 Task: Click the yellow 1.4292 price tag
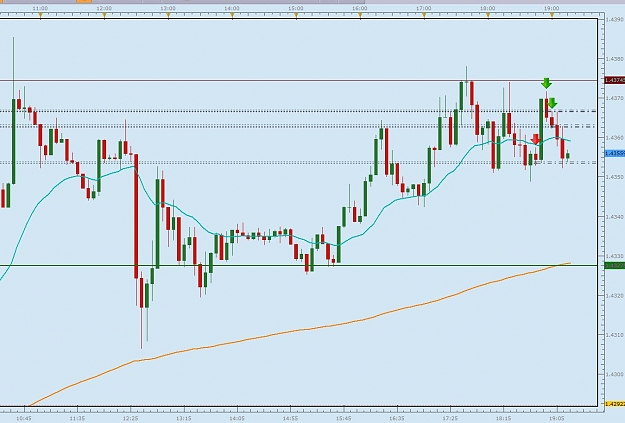click(614, 404)
